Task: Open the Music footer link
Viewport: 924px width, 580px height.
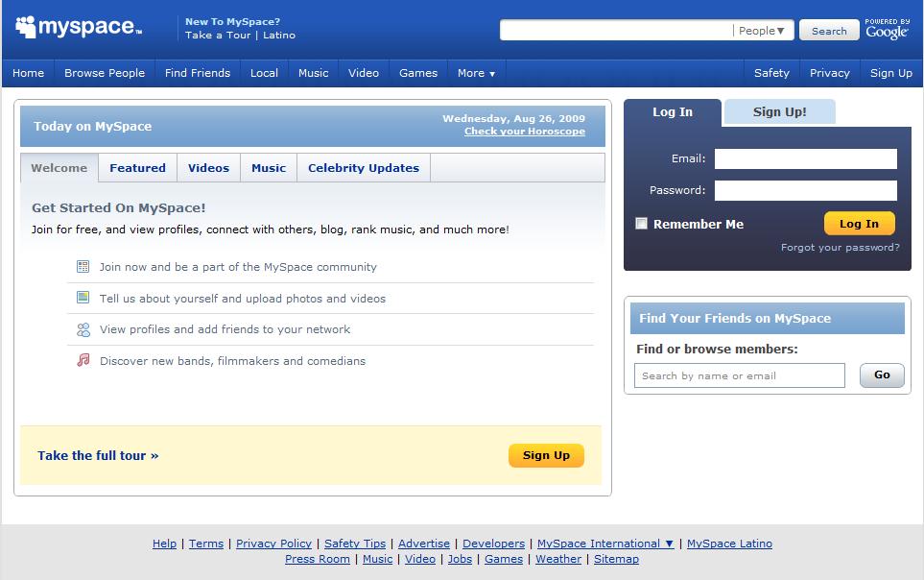Action: click(377, 559)
